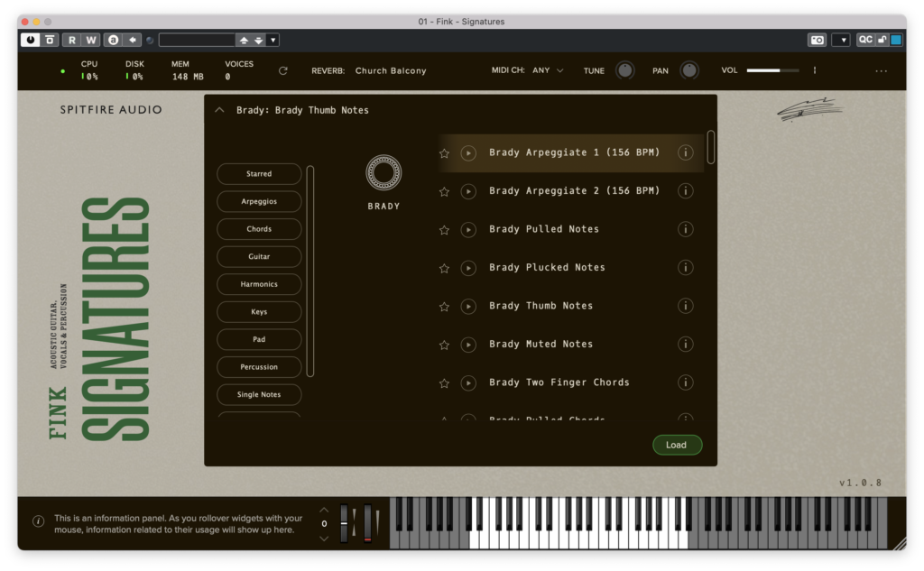Image resolution: width=924 pixels, height=571 pixels.
Task: Filter presets by Guitar
Action: [x=259, y=256]
